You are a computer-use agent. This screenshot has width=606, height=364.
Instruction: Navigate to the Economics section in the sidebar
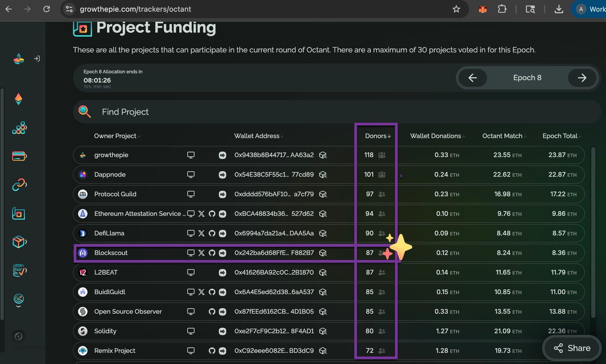(x=19, y=156)
